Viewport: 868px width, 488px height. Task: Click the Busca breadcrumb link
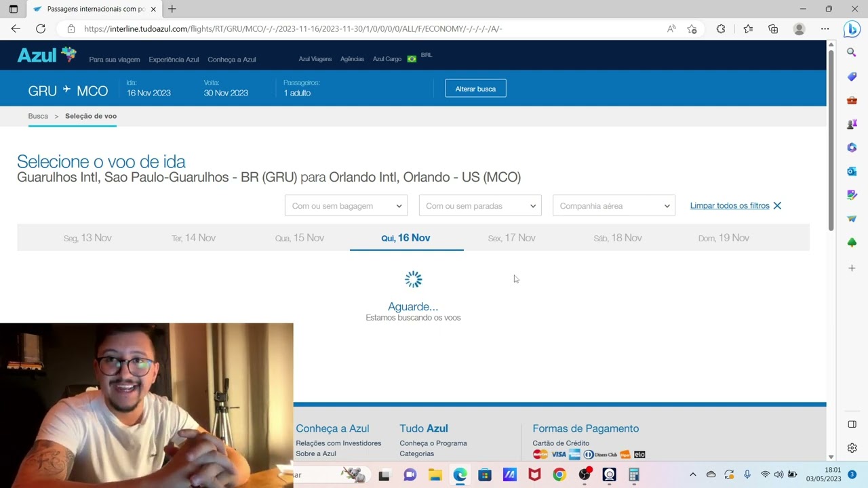click(38, 116)
